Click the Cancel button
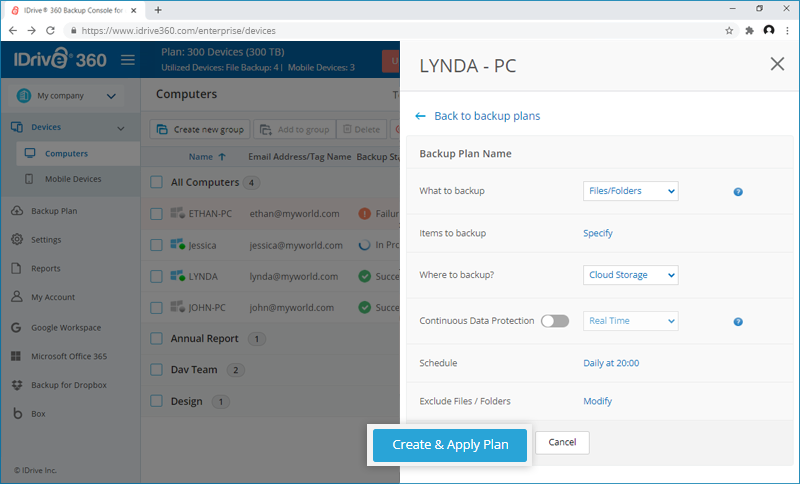This screenshot has width=800, height=484. pos(562,442)
